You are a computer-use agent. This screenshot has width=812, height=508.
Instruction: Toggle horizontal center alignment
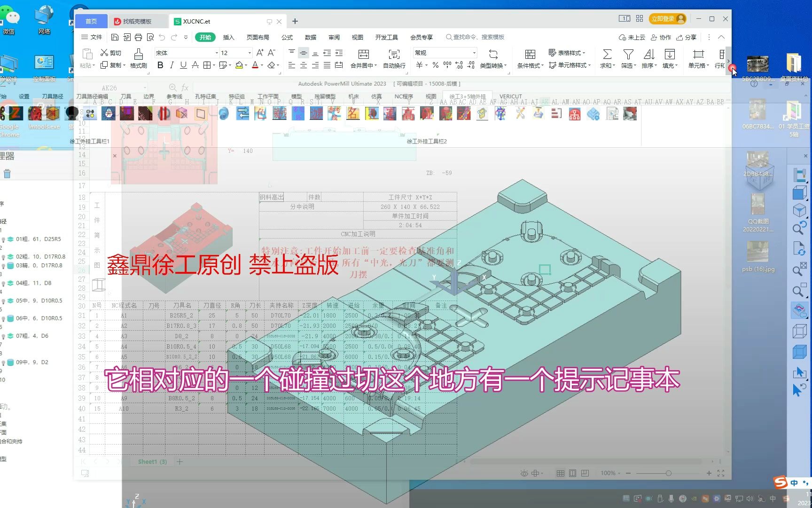pos(304,65)
